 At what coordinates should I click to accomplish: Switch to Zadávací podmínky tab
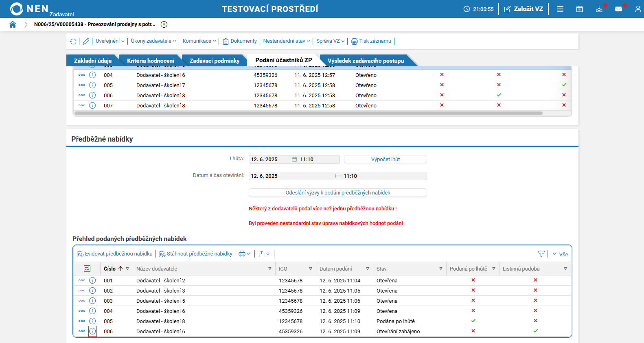(215, 61)
